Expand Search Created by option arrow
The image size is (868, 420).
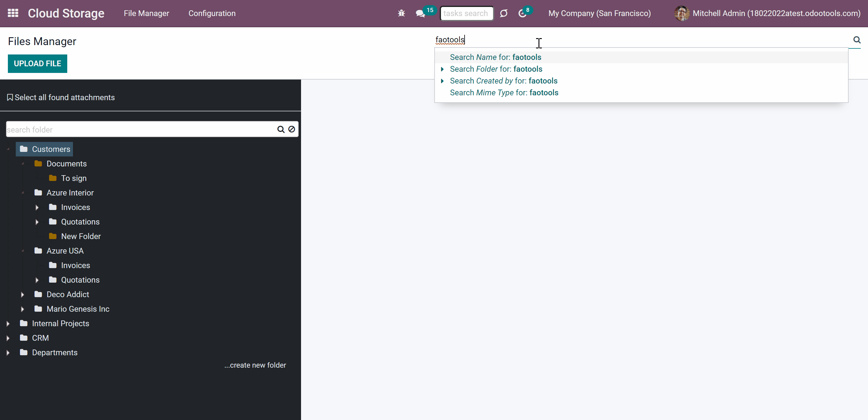[442, 81]
